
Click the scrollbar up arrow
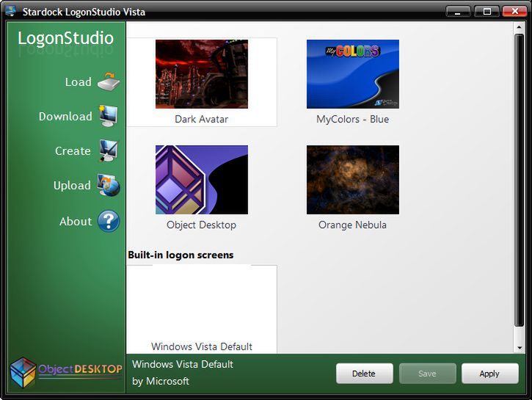pyautogui.click(x=519, y=27)
